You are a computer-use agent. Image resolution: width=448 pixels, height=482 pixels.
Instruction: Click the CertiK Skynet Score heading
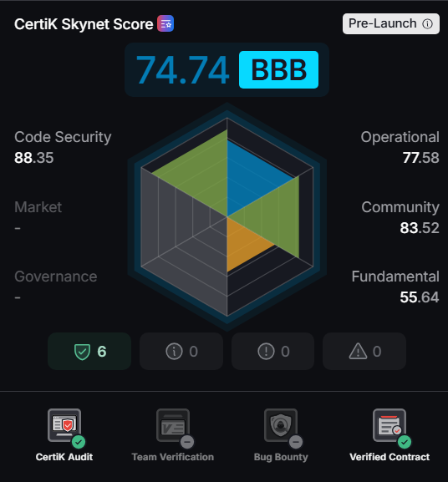84,24
